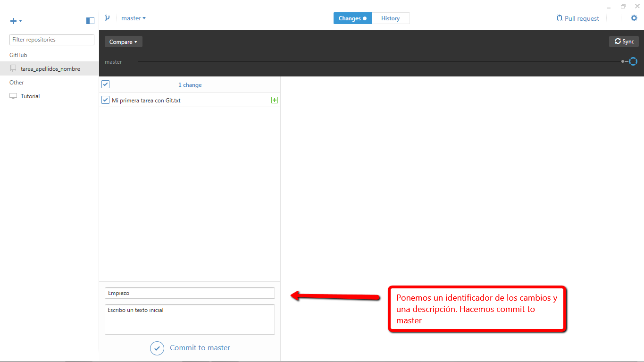
Task: Select the Mi primera tarea con Git.txt row
Action: pos(190,100)
